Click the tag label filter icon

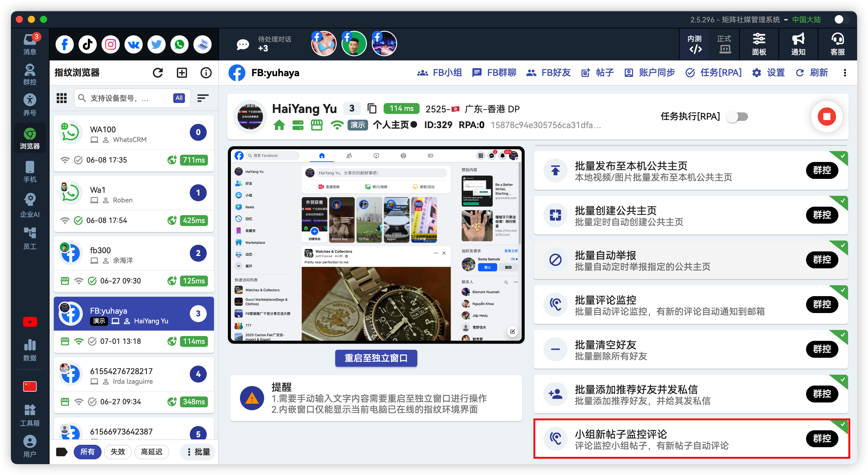pyautogui.click(x=62, y=452)
